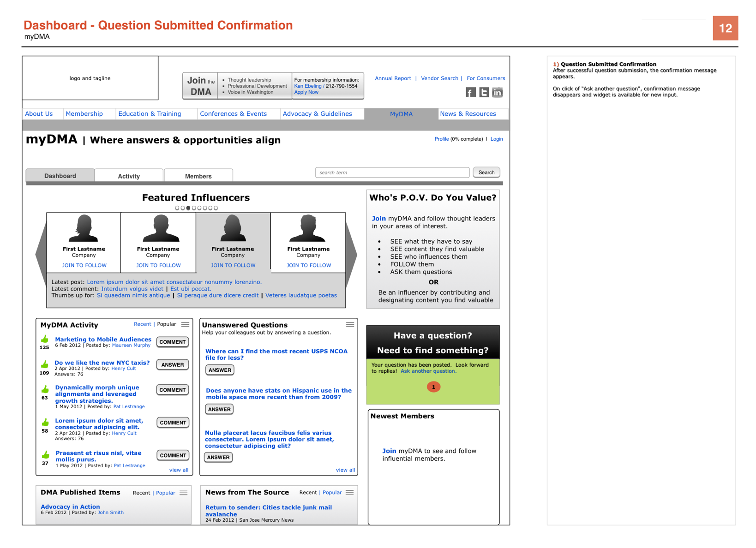This screenshot has height=548, width=756.
Task: Select the last carousel pagination dot
Action: (x=216, y=208)
